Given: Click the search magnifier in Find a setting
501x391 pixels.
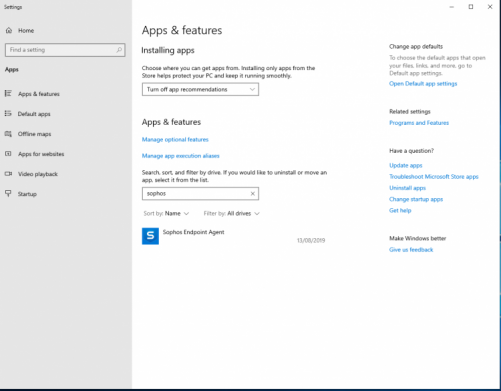Looking at the screenshot, I should pyautogui.click(x=119, y=50).
